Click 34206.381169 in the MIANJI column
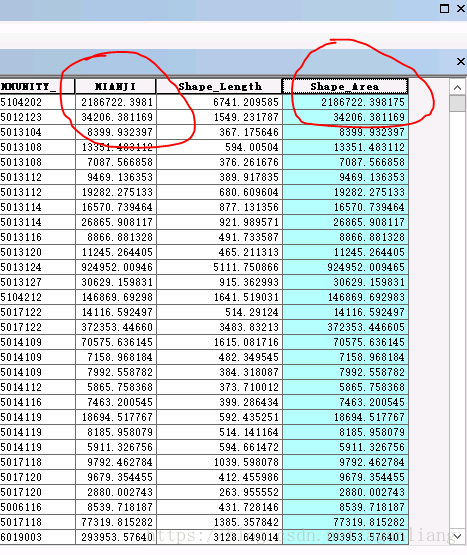Viewport: 467px width, 555px height. [115, 117]
